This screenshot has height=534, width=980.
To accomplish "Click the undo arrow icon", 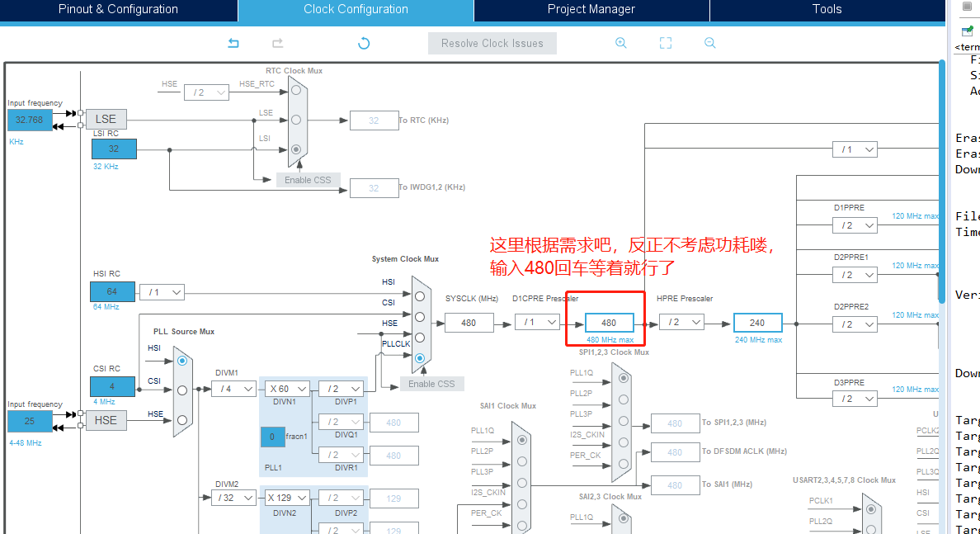I will (233, 42).
